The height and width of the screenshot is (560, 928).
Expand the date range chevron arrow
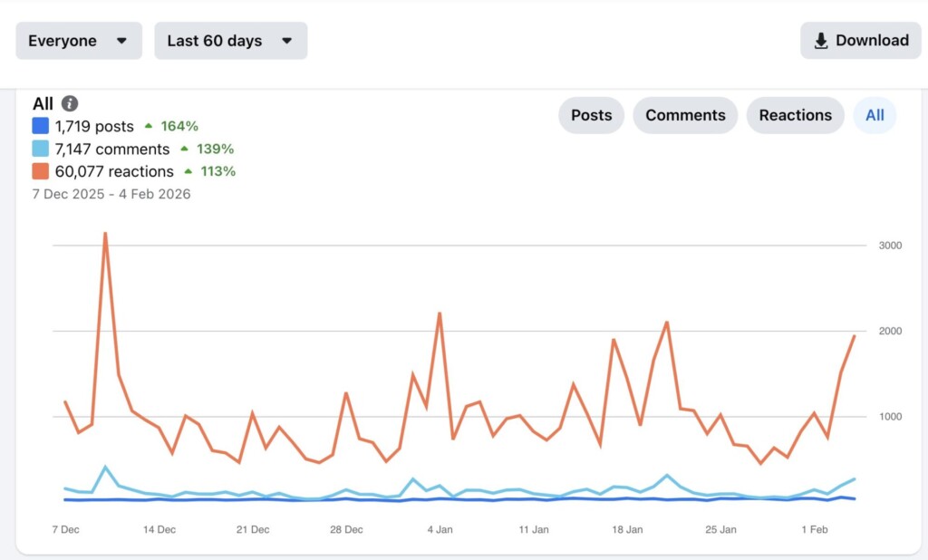tap(287, 40)
